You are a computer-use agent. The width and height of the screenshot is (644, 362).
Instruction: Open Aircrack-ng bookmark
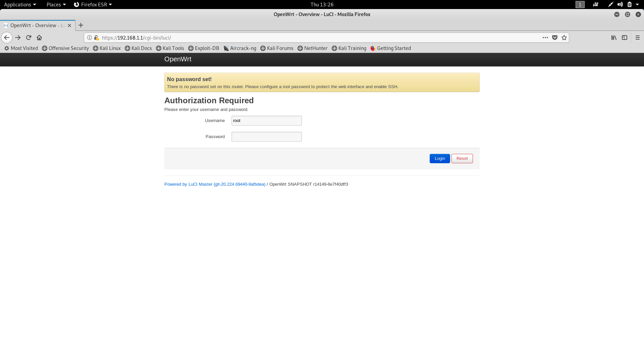tap(240, 48)
